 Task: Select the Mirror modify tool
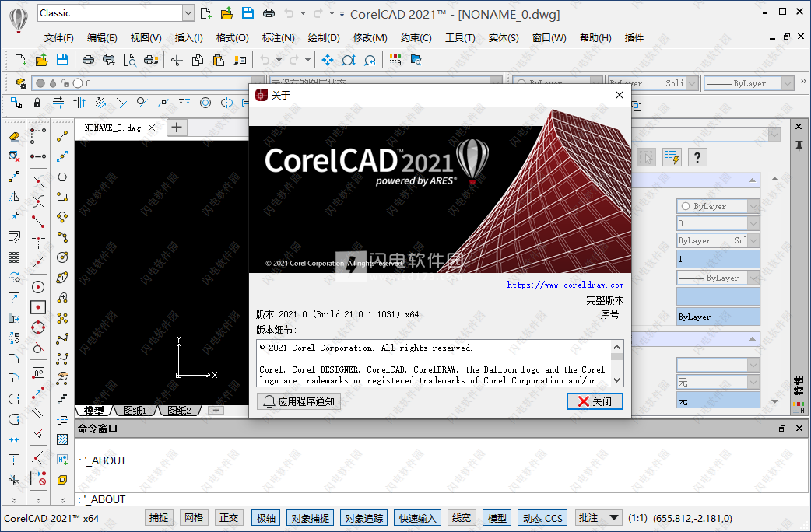point(14,197)
